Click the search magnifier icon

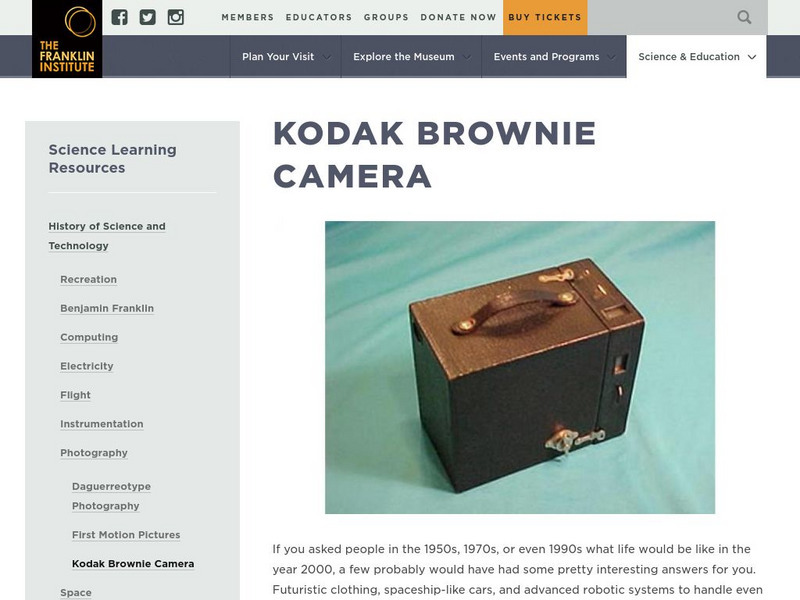point(744,17)
